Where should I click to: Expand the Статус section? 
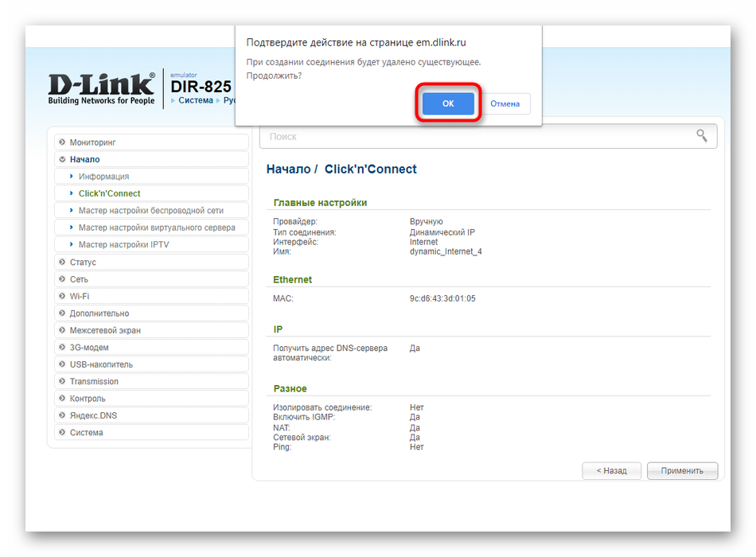(x=82, y=263)
